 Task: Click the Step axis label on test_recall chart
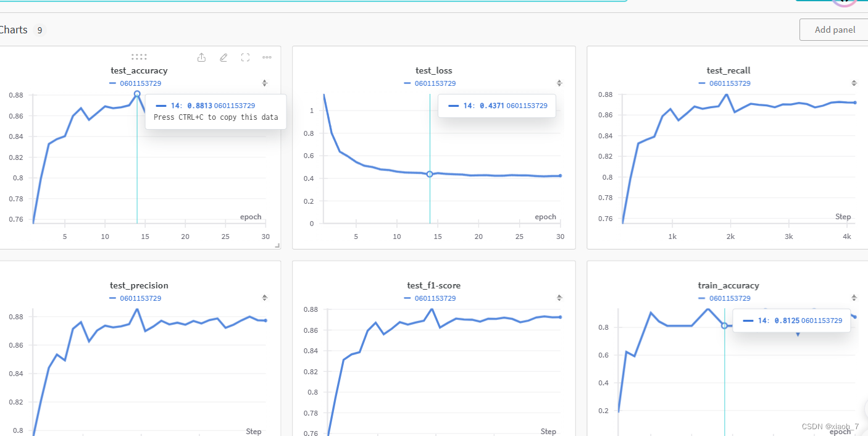843,217
